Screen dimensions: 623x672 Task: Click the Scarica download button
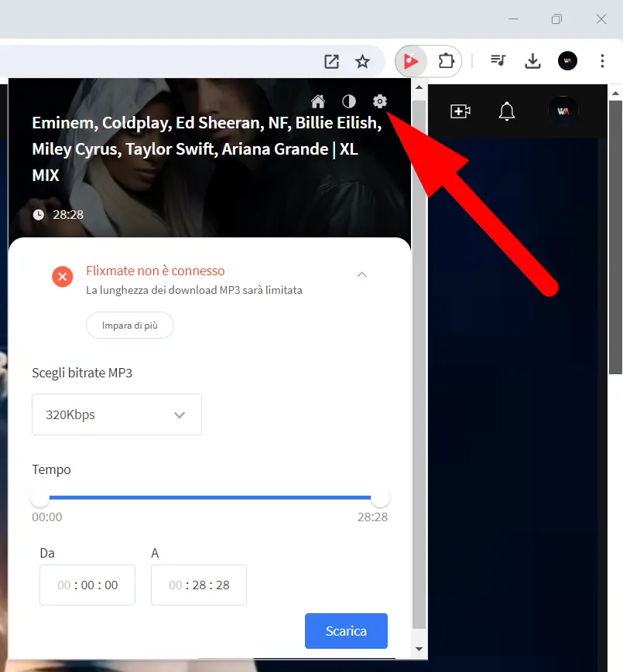click(x=346, y=631)
